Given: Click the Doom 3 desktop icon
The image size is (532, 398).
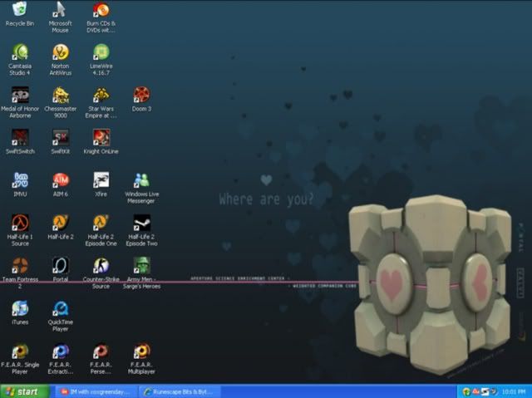Looking at the screenshot, I should pyautogui.click(x=141, y=95).
